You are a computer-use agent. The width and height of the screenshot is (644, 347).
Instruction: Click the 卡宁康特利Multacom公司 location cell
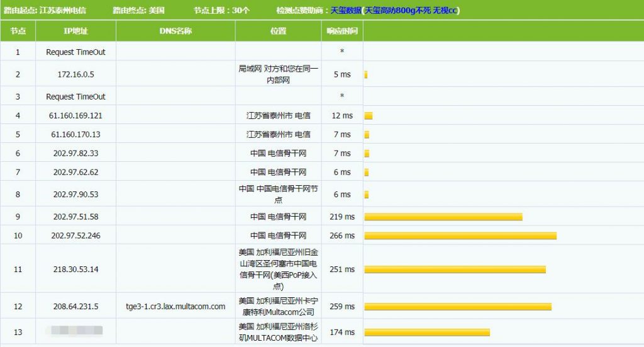point(278,306)
